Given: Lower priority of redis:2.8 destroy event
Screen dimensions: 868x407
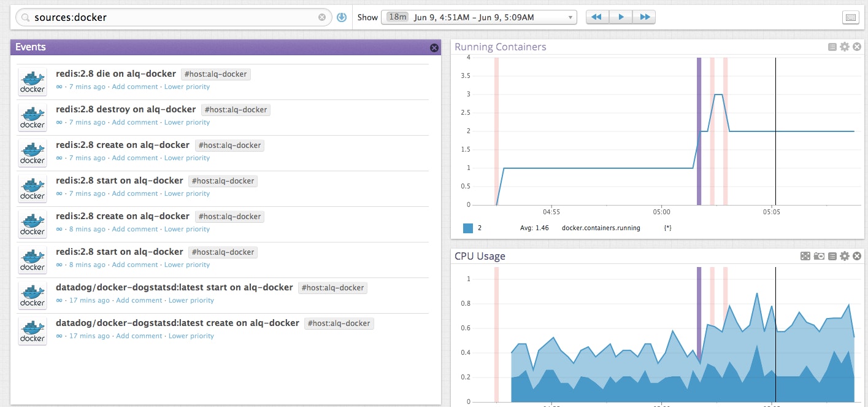Looking at the screenshot, I should pos(186,122).
